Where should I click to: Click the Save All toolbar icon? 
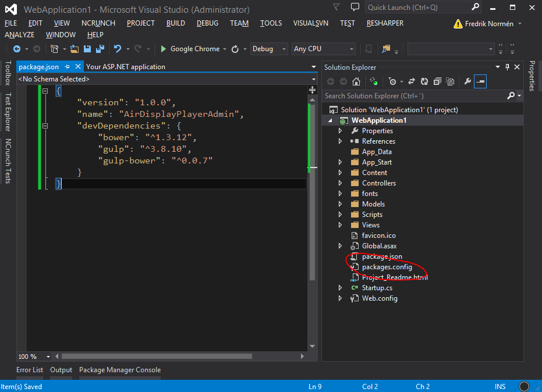[100, 49]
